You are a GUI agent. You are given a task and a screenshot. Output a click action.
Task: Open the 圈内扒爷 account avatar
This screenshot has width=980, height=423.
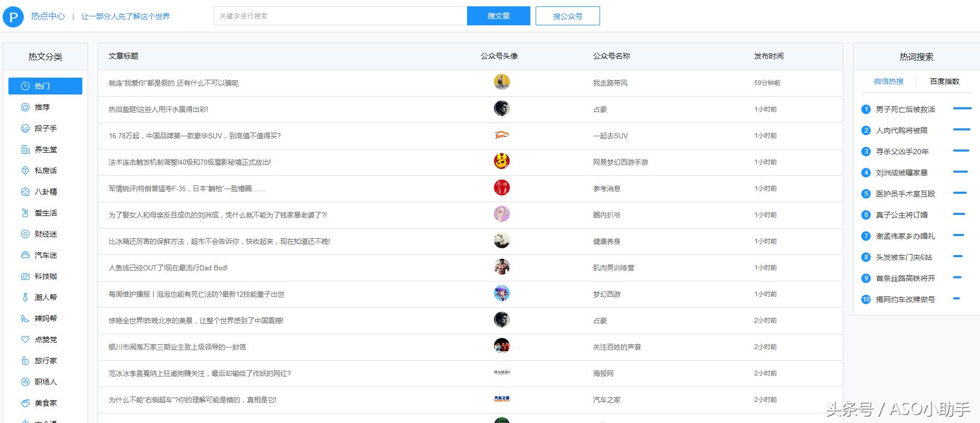(x=502, y=214)
